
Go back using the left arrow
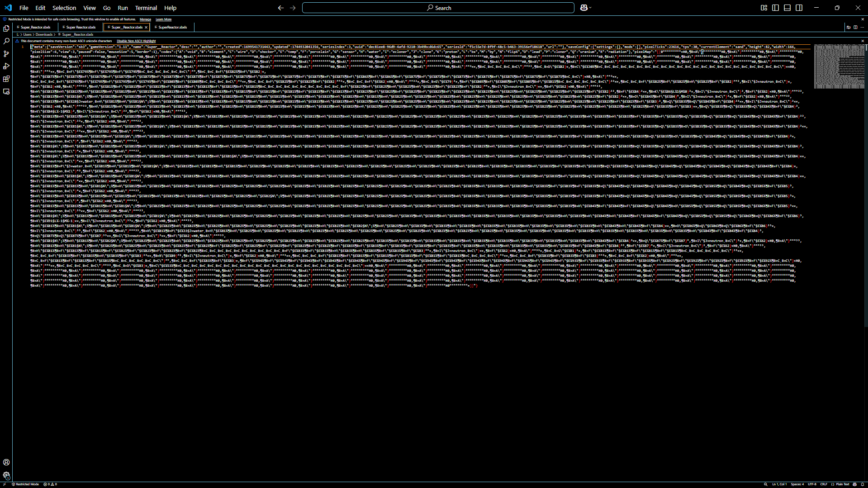pos(281,8)
